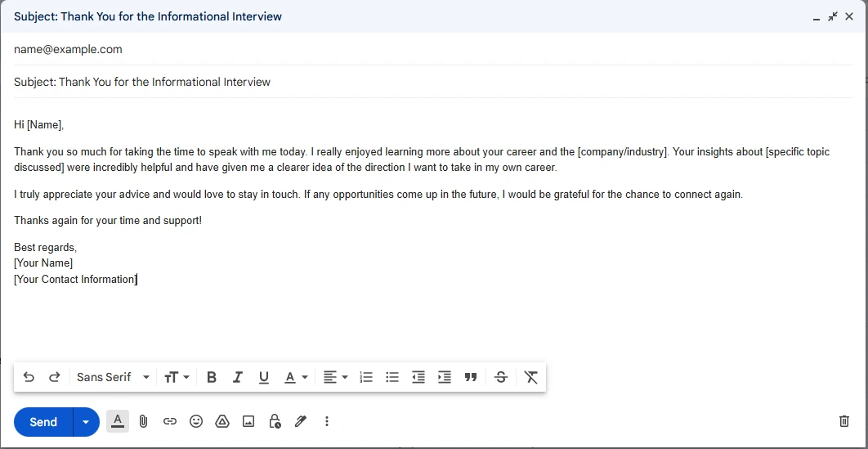Click the 'Hi [Name],' greeting line
This screenshot has width=868, height=449.
pos(38,125)
